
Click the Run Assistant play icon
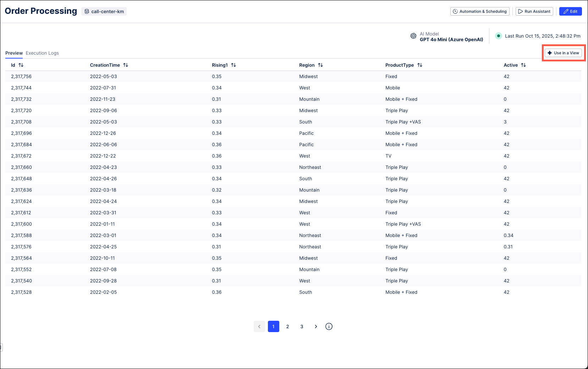(x=520, y=11)
